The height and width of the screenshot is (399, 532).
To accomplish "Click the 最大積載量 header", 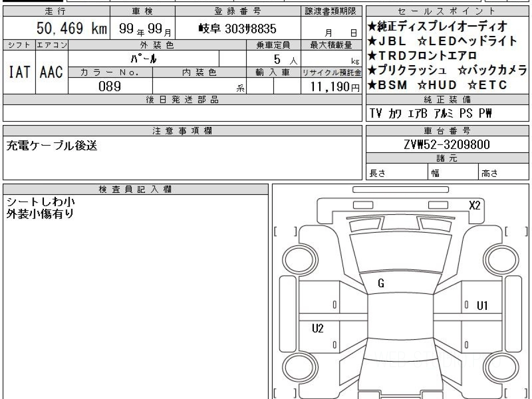I will tap(331, 45).
